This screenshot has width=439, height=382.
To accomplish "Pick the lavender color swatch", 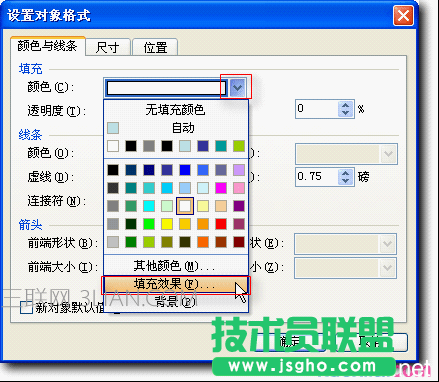I will [x=239, y=170].
